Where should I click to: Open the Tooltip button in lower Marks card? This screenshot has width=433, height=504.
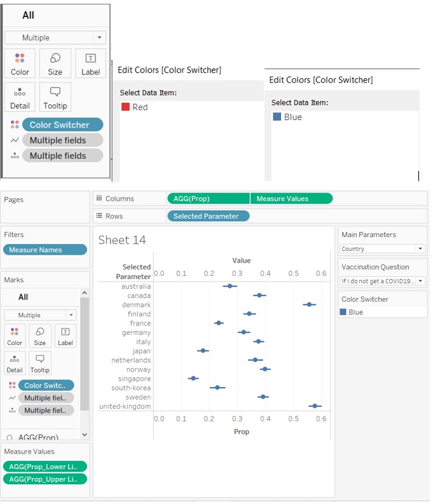[x=40, y=363]
